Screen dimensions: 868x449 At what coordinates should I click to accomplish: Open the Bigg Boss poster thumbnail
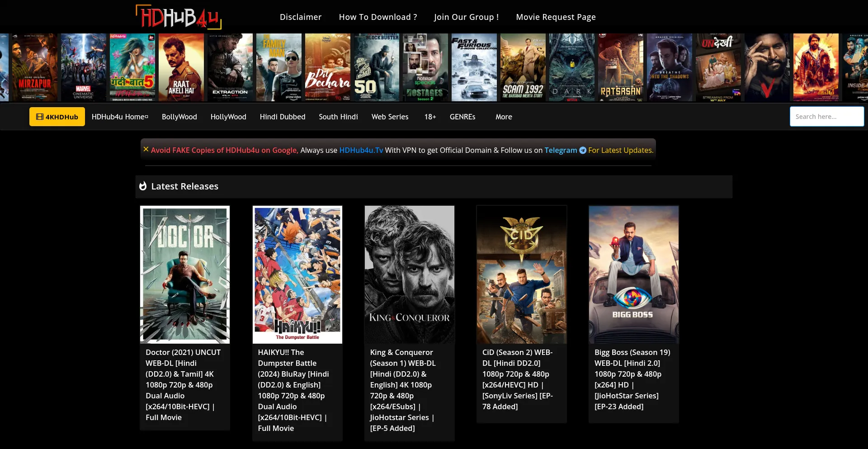pyautogui.click(x=634, y=274)
